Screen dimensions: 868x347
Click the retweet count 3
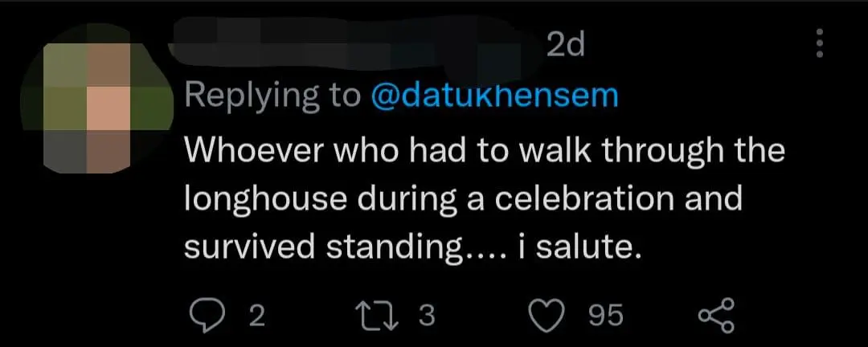point(426,316)
